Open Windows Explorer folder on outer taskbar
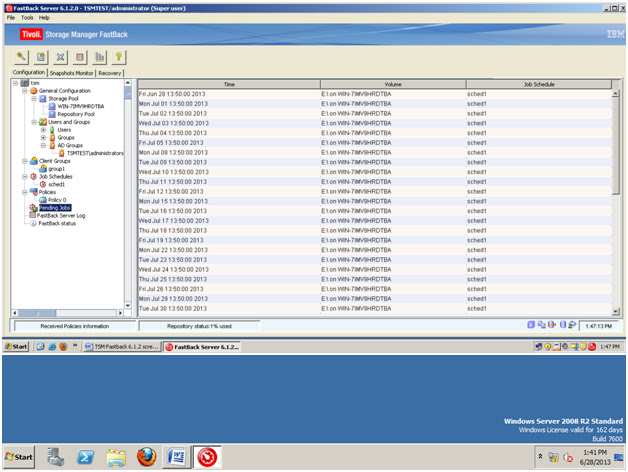628x472 pixels. (116, 457)
